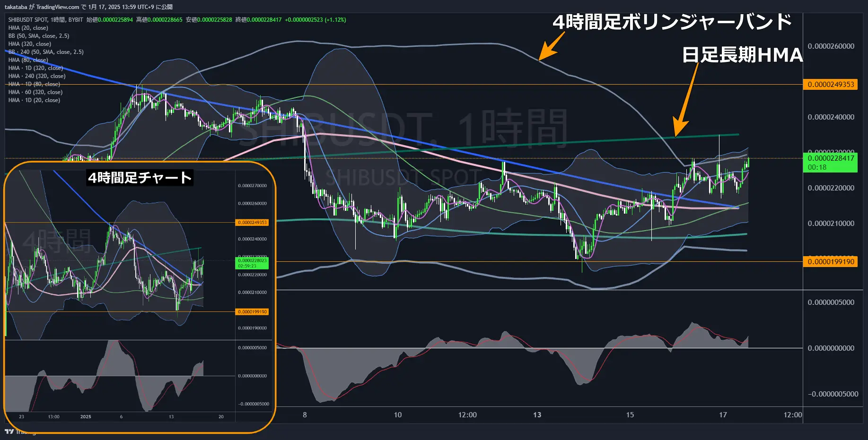Click the 0.0000190000 value in the inset chart
Screen dimensions: 868x440
point(253,328)
